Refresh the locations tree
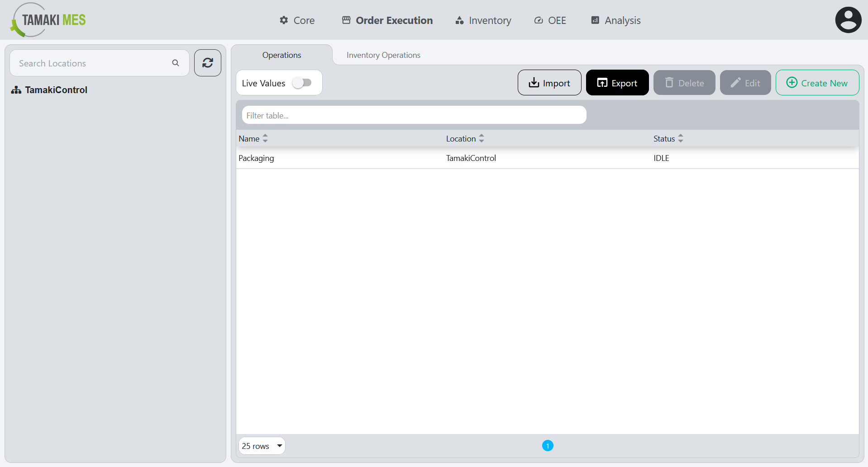Viewport: 868px width, 467px height. [x=207, y=63]
